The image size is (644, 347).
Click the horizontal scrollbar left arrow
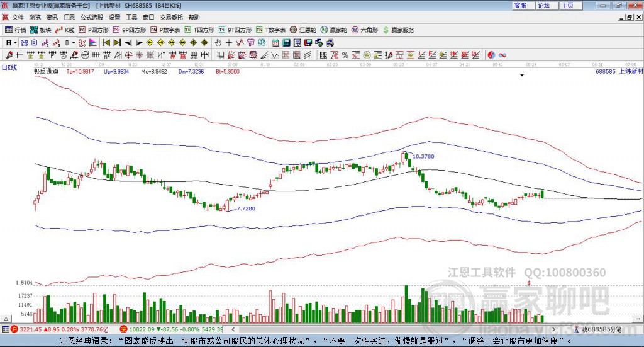coord(233,329)
